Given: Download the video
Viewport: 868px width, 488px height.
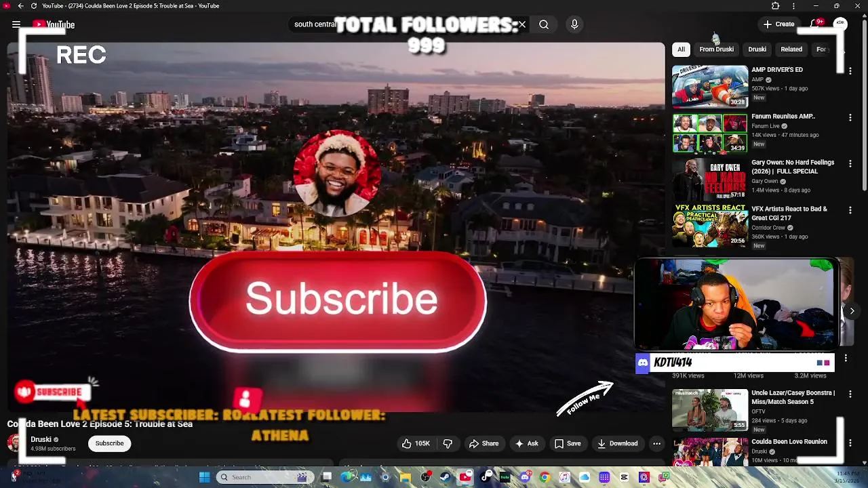Looking at the screenshot, I should pos(617,443).
